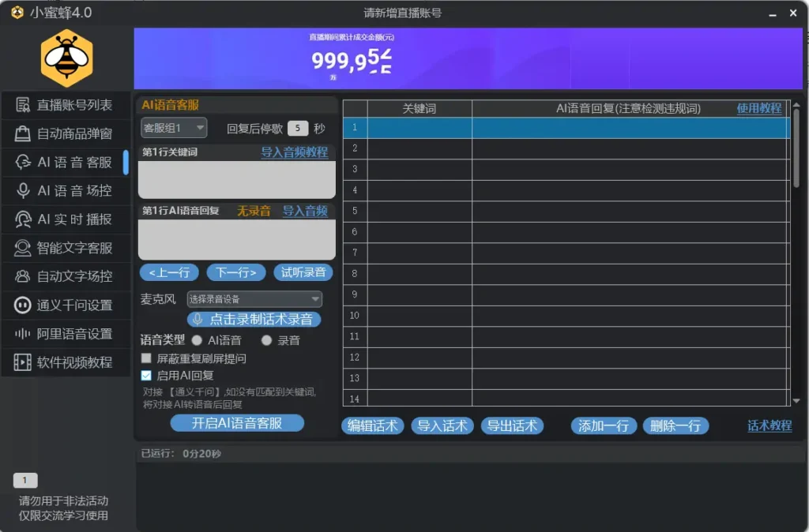This screenshot has height=532, width=809.
Task: Open 通义千问设置 page
Action: [66, 305]
